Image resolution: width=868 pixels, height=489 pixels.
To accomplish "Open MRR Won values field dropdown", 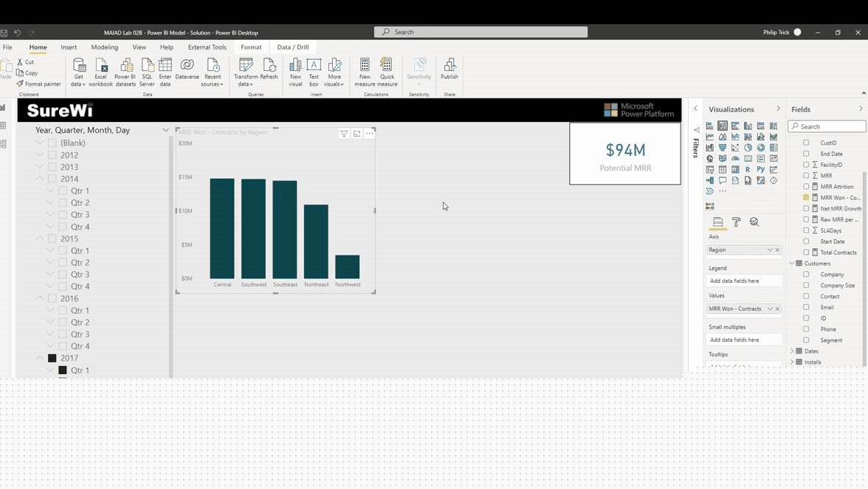I will click(x=769, y=309).
